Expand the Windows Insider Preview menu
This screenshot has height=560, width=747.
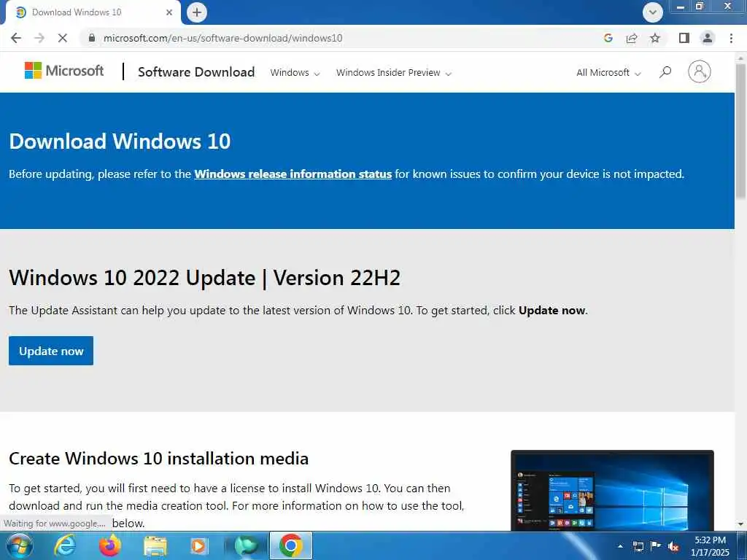393,72
